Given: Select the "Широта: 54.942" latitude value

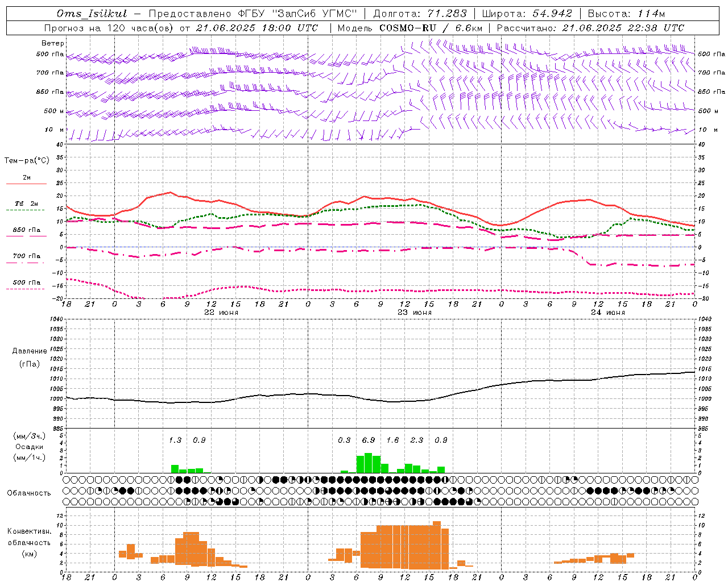Looking at the screenshot, I should [527, 14].
